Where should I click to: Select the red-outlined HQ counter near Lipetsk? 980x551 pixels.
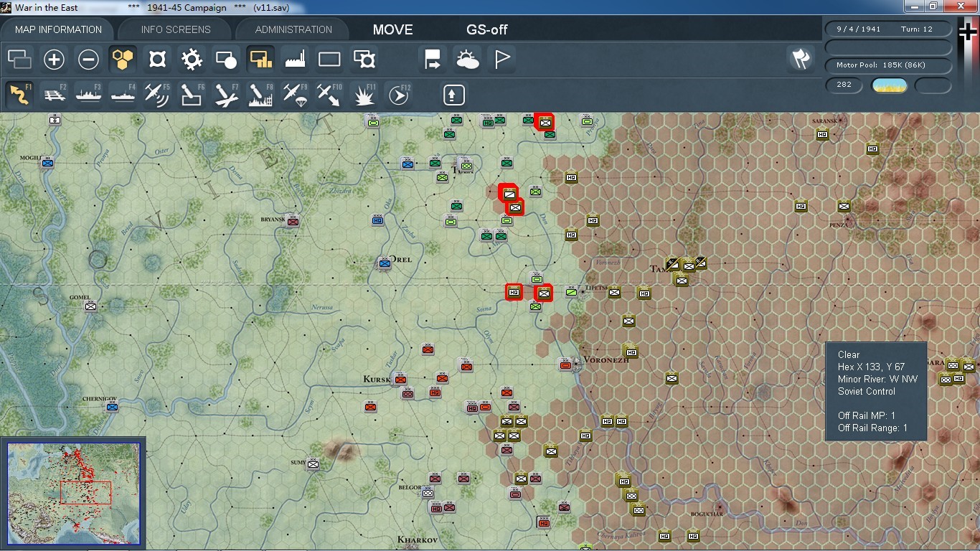click(514, 292)
